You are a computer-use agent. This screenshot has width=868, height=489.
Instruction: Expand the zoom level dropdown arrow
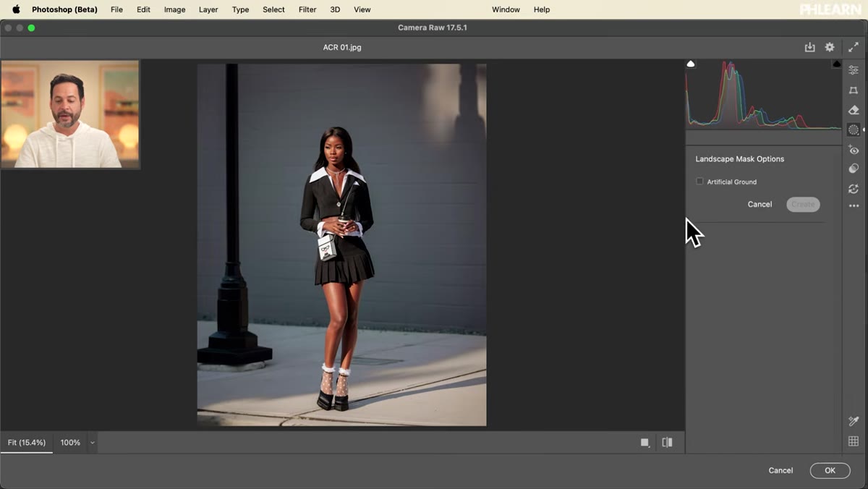tap(93, 443)
